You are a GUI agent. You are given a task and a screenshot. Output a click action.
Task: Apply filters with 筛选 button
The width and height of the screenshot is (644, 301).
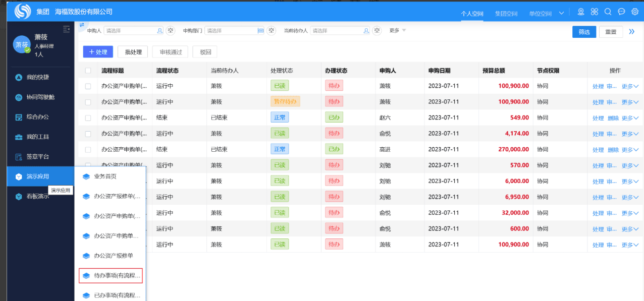(x=584, y=32)
